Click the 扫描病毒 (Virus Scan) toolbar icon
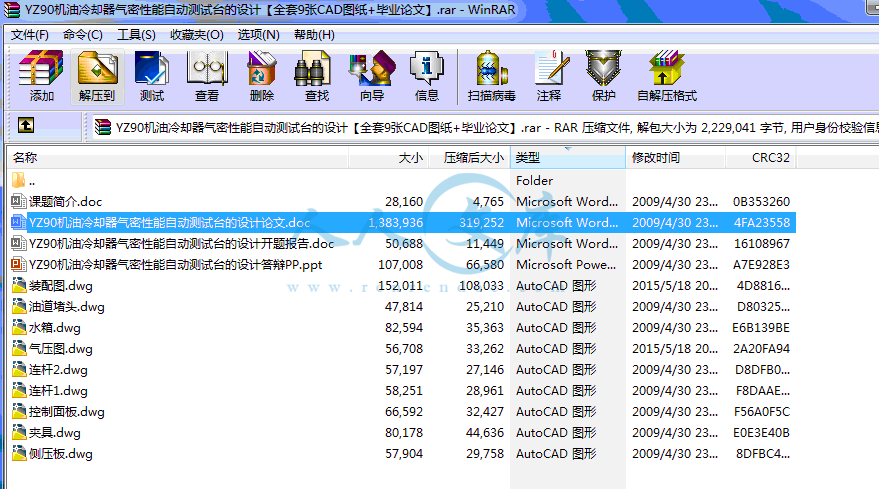This screenshot has width=879, height=489. 492,69
